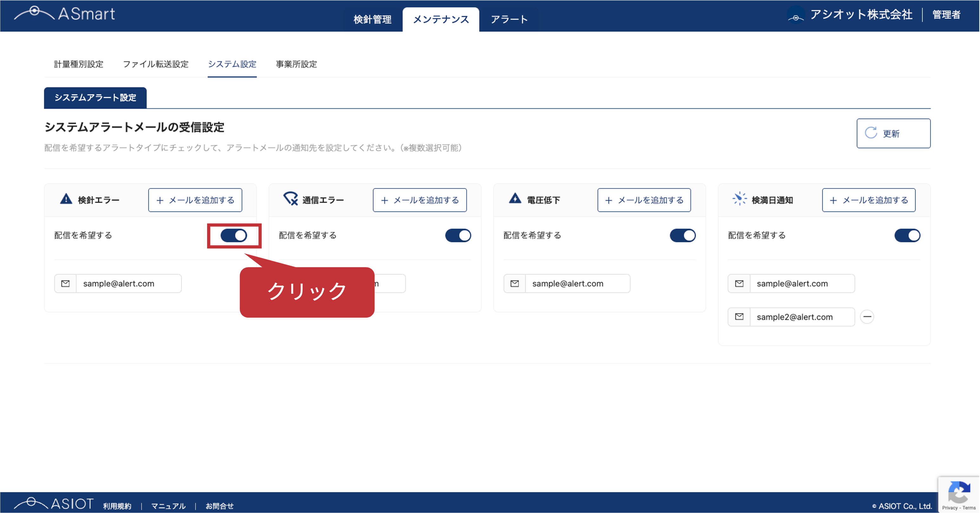Open the マニュアル footer link
This screenshot has width=980, height=513.
[168, 506]
